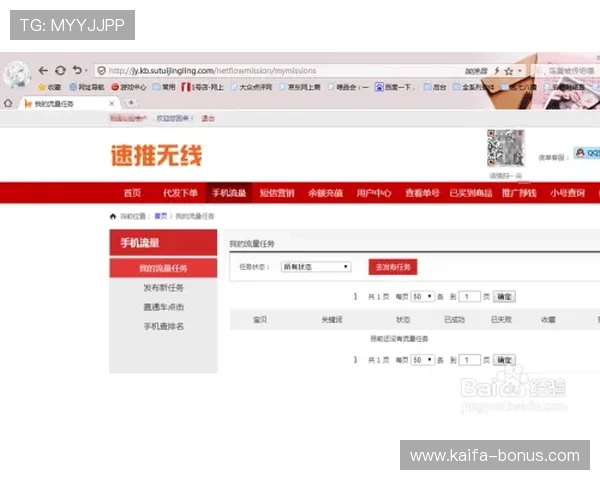Open the 游戏中心 bookmark

[129, 87]
